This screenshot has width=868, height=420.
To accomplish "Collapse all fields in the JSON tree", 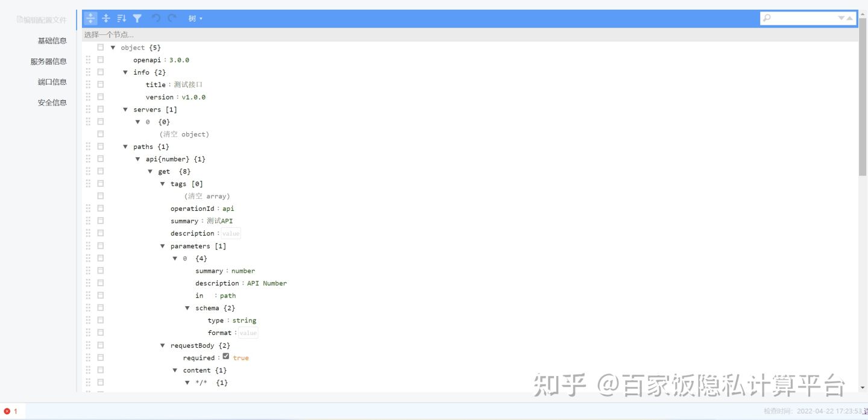I will [x=106, y=19].
